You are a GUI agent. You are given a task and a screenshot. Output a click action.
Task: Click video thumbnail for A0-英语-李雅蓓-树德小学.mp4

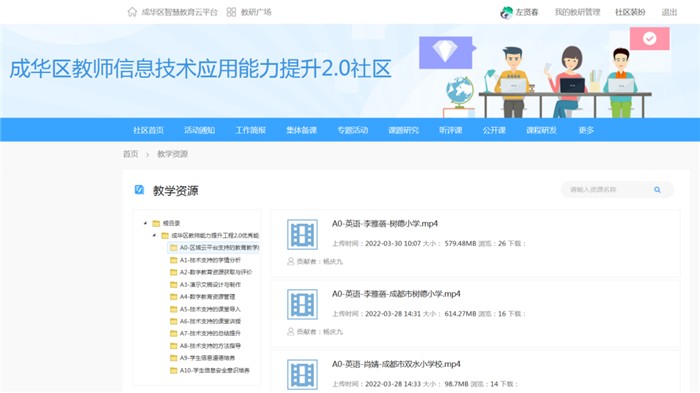pyautogui.click(x=302, y=234)
